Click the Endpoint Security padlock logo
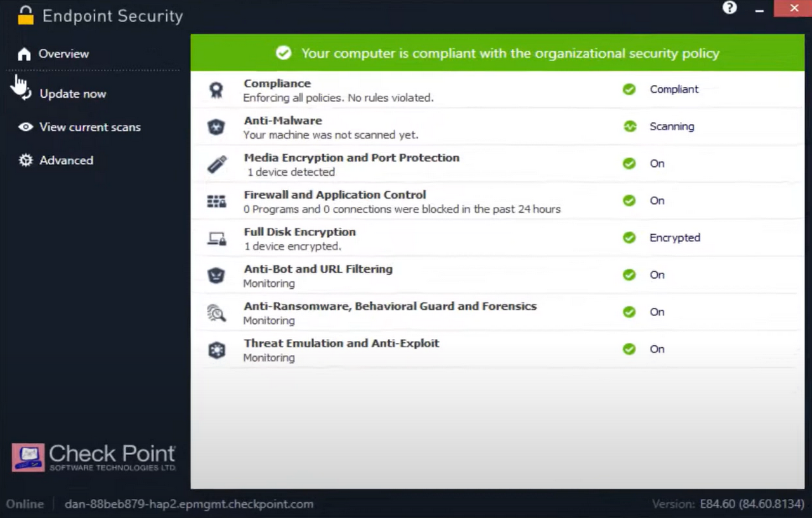 coord(24,15)
